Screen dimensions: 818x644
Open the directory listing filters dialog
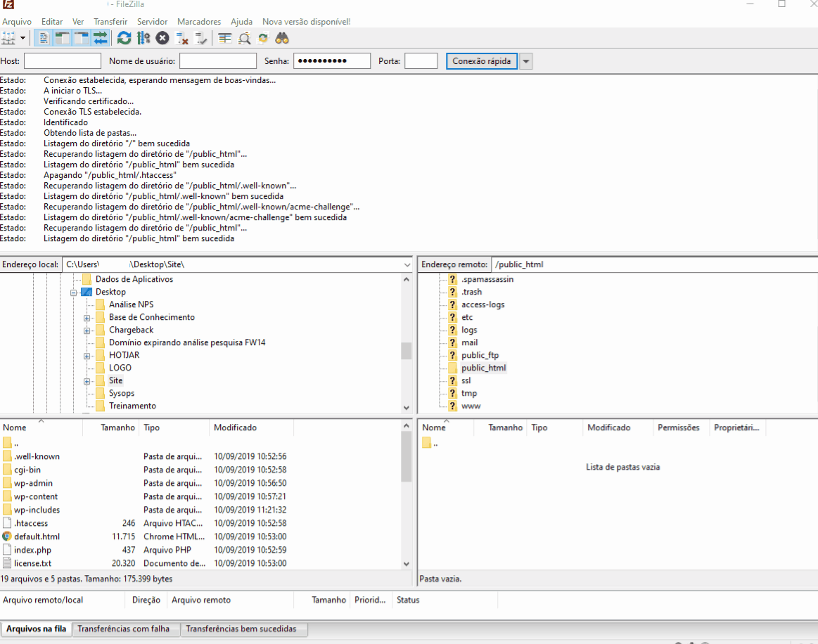tap(225, 38)
